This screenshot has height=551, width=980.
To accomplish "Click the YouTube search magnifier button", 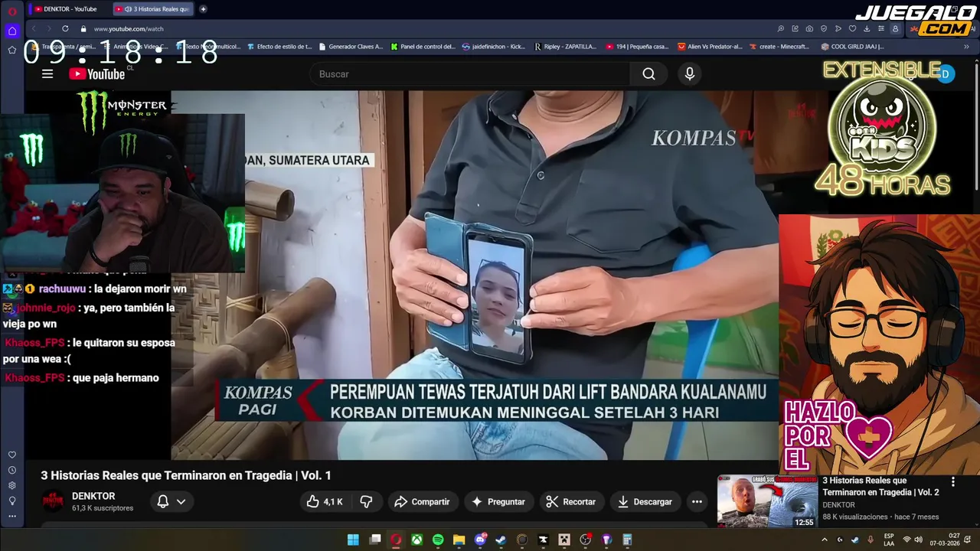I will pos(648,74).
